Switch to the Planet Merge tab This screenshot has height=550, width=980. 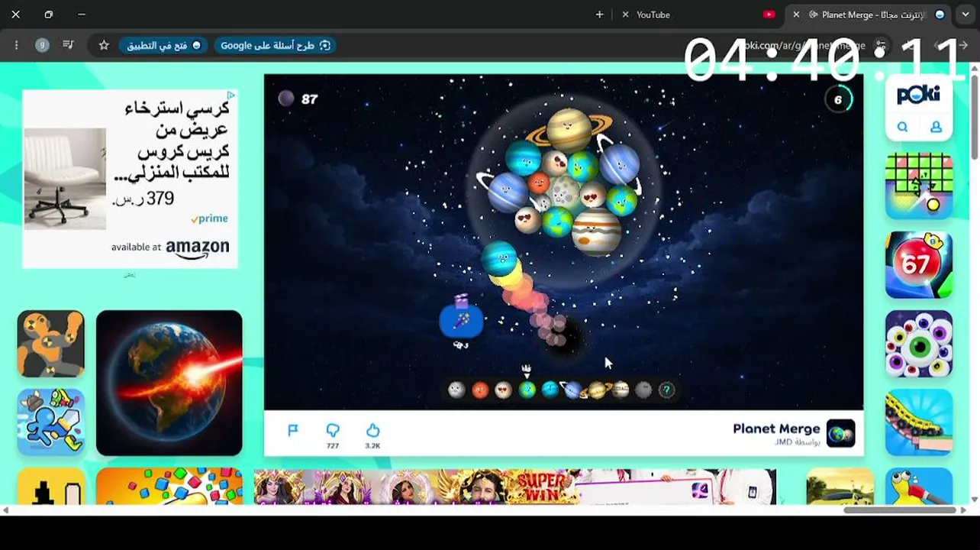(x=868, y=15)
